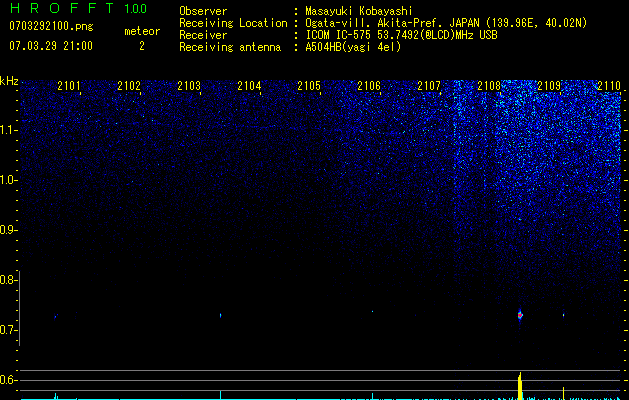Click the 2103 time marker
629x400 pixels.
[x=189, y=85]
